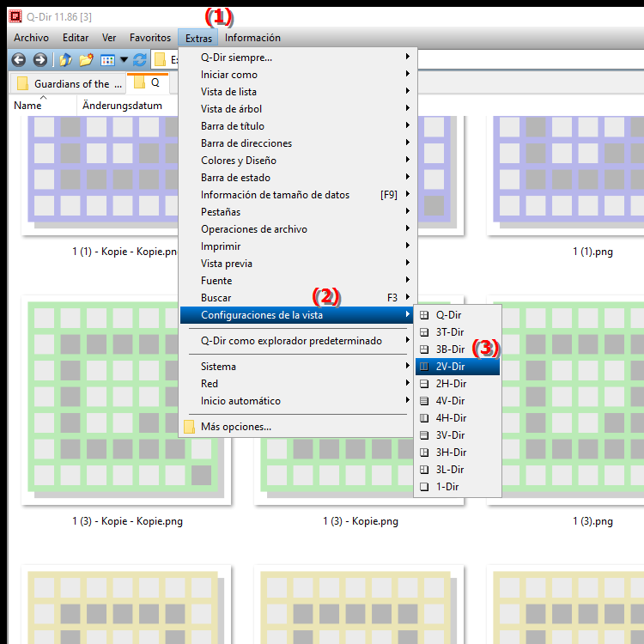Open the Favoritos menu
The height and width of the screenshot is (644, 644).
tap(150, 38)
